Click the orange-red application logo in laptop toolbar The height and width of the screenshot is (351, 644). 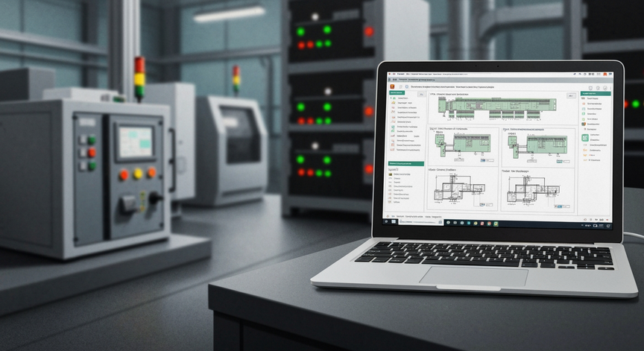click(392, 86)
